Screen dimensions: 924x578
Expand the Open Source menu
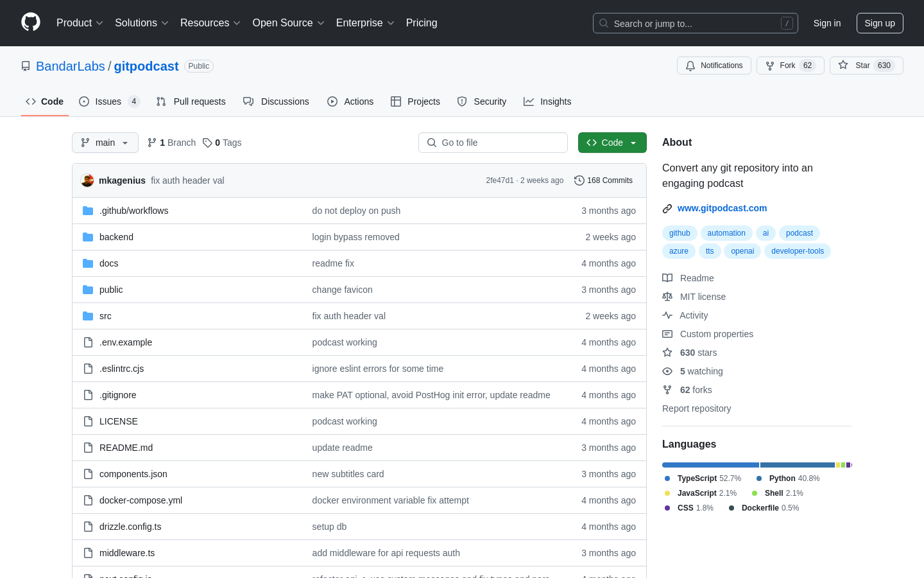coord(289,23)
